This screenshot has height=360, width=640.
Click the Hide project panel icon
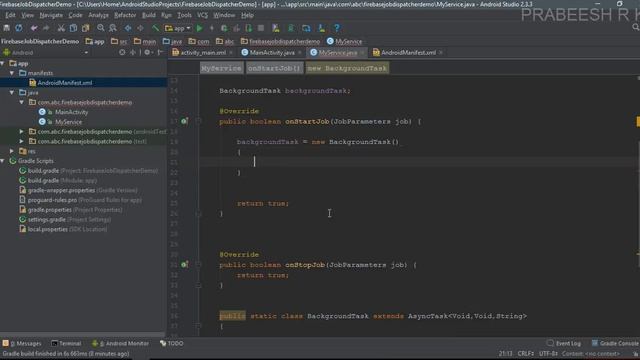click(160, 52)
